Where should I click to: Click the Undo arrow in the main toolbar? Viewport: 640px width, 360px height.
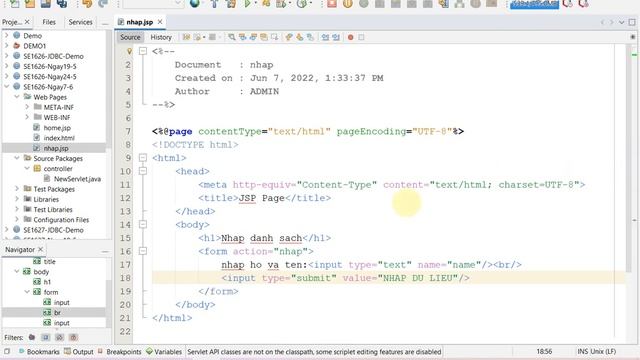click(x=87, y=4)
